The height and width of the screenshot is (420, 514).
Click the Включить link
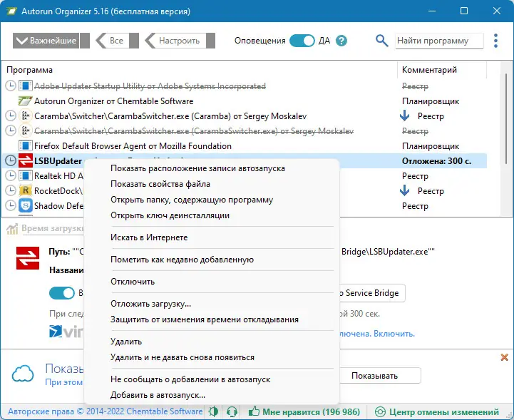pos(394,334)
